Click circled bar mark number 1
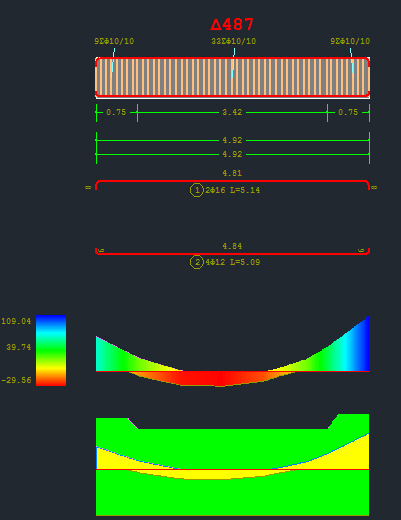 pos(197,190)
